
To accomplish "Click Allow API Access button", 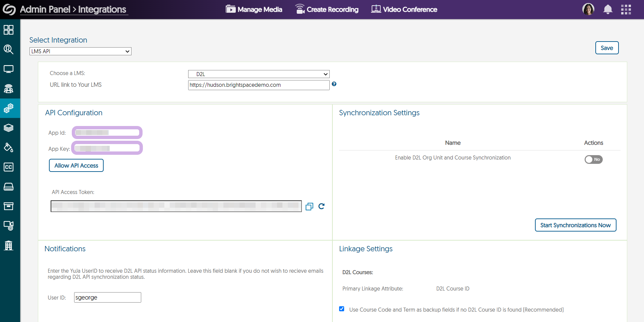I will 76,166.
